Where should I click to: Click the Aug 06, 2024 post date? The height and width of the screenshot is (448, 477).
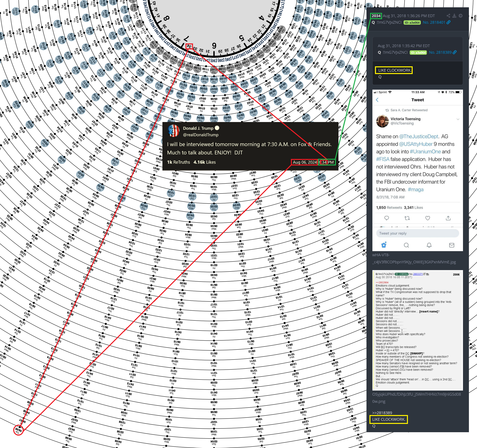pos(305,162)
